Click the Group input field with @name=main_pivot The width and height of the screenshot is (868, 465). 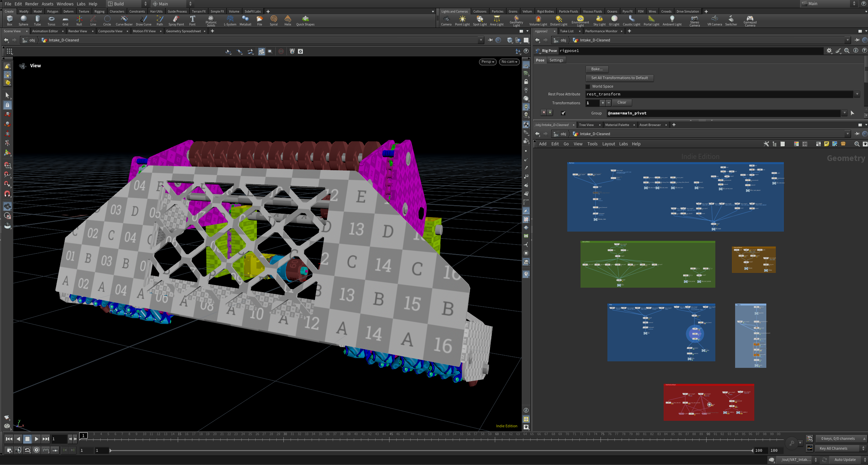tap(723, 113)
